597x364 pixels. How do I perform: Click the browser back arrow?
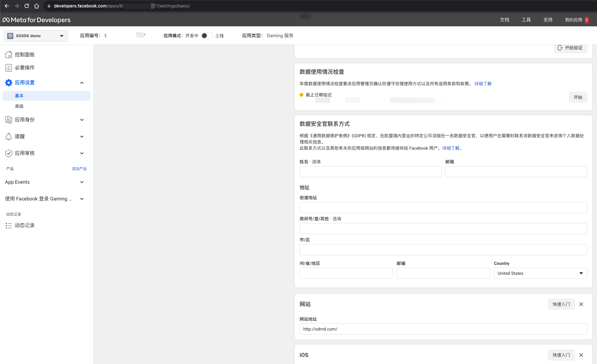click(7, 6)
